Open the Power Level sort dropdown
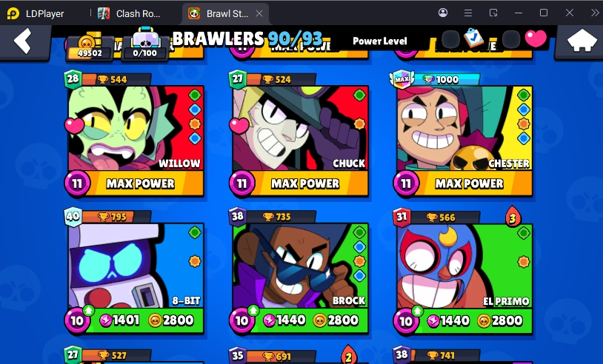 379,41
